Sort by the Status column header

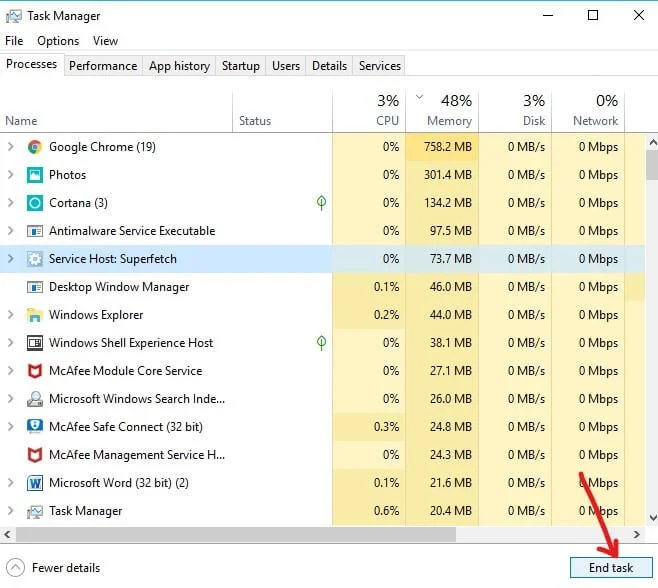point(282,110)
